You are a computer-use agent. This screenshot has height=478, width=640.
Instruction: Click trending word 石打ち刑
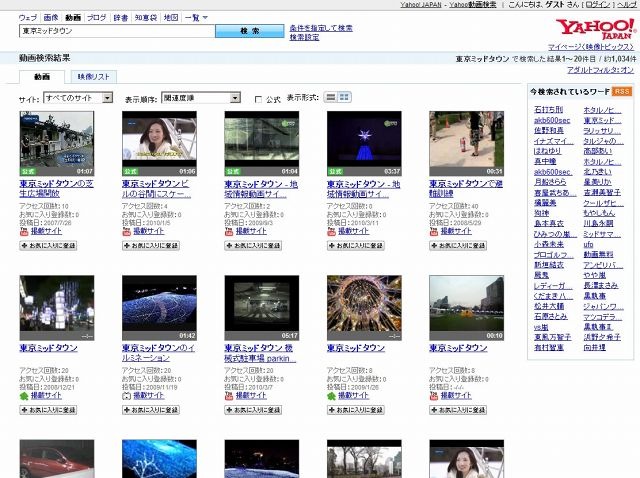548,110
